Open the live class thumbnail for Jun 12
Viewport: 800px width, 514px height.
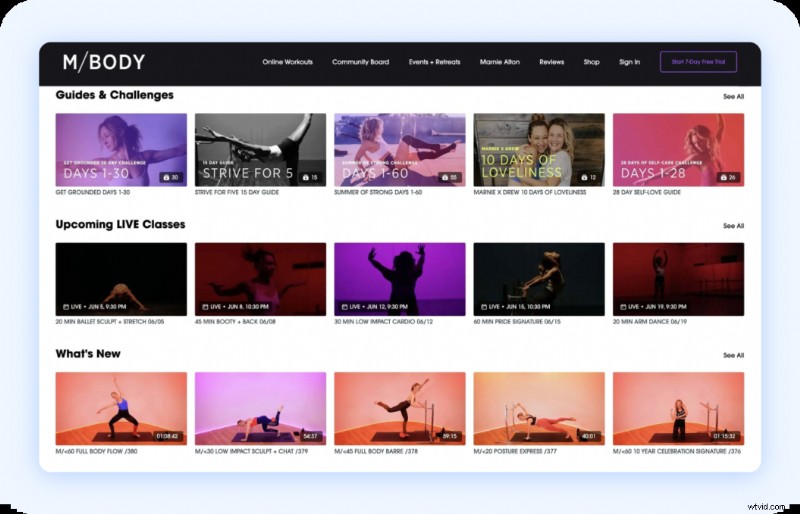coord(399,279)
